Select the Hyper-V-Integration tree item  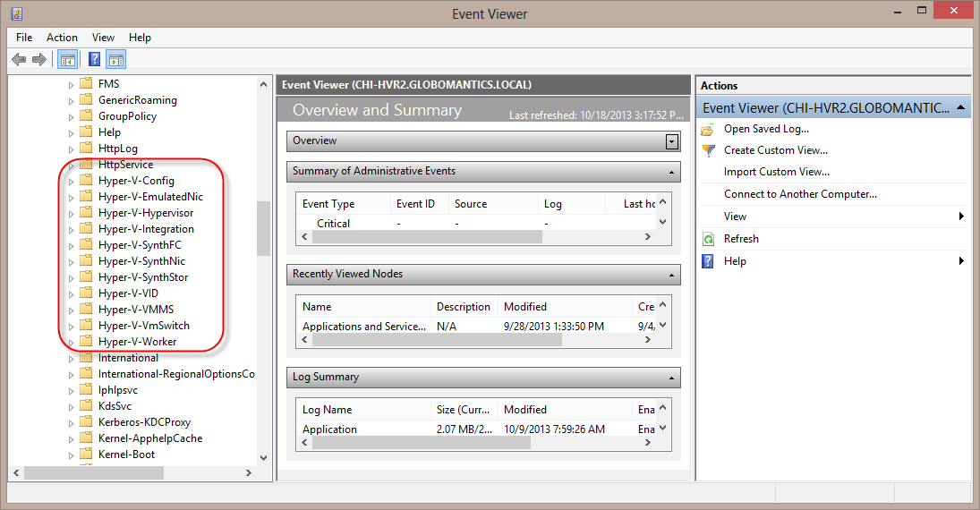pyautogui.click(x=146, y=229)
